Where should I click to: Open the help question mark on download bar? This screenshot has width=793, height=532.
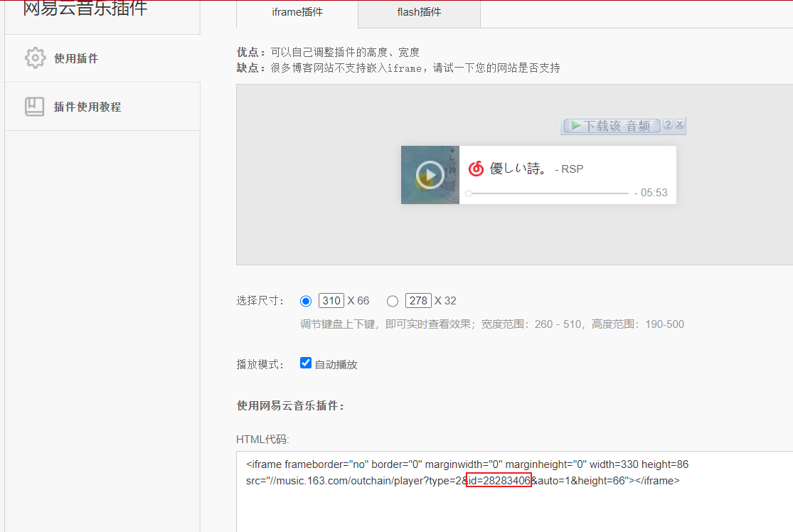[668, 125]
